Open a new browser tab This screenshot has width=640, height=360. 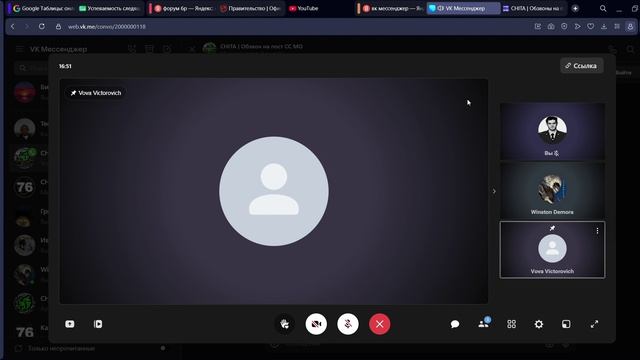pos(575,8)
